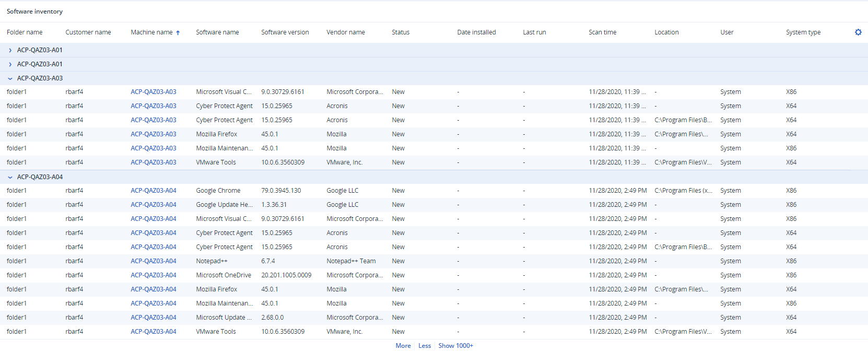Click the System type column header
The image size is (868, 351).
(x=803, y=32)
